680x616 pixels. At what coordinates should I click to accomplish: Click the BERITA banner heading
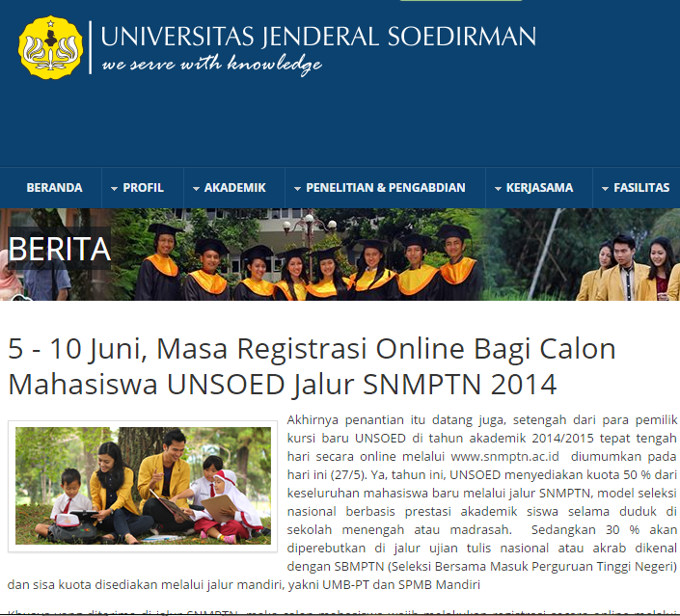[60, 249]
